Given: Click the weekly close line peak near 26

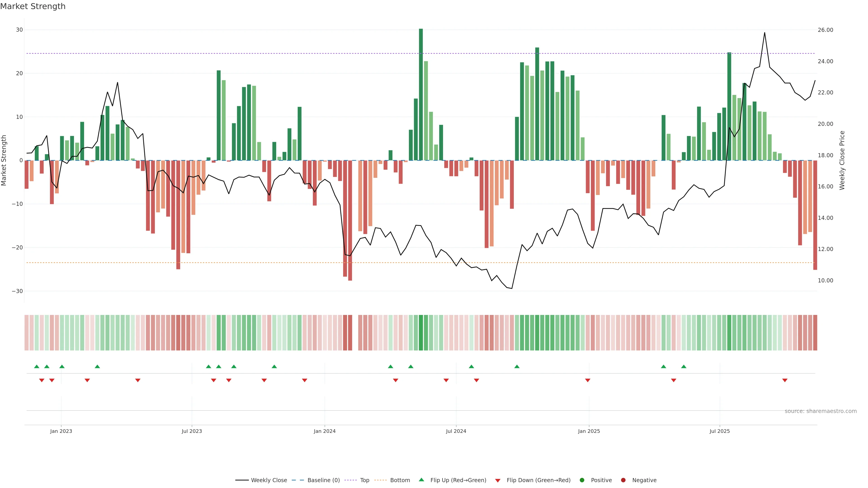Looking at the screenshot, I should [764, 33].
